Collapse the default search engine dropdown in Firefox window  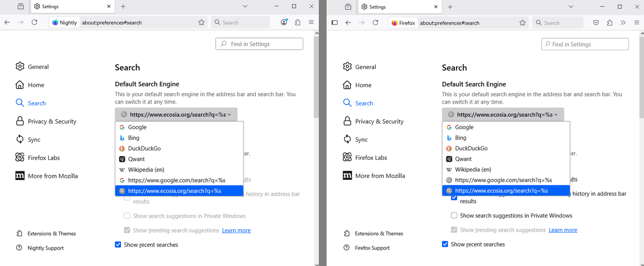[x=503, y=115]
